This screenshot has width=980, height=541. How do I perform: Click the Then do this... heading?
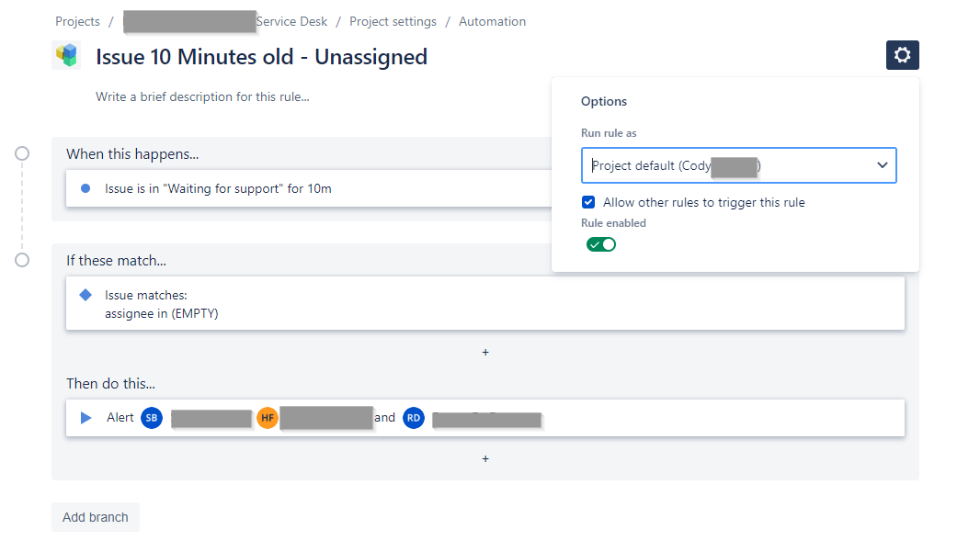click(x=110, y=384)
